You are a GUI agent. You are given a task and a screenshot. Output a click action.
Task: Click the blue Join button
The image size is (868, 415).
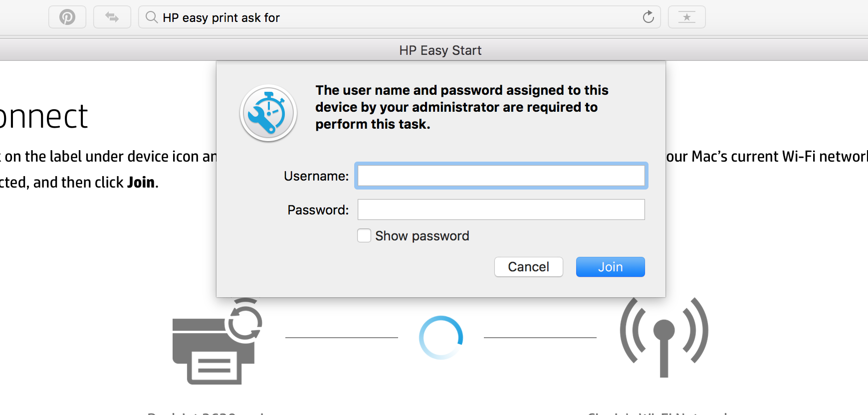click(610, 267)
